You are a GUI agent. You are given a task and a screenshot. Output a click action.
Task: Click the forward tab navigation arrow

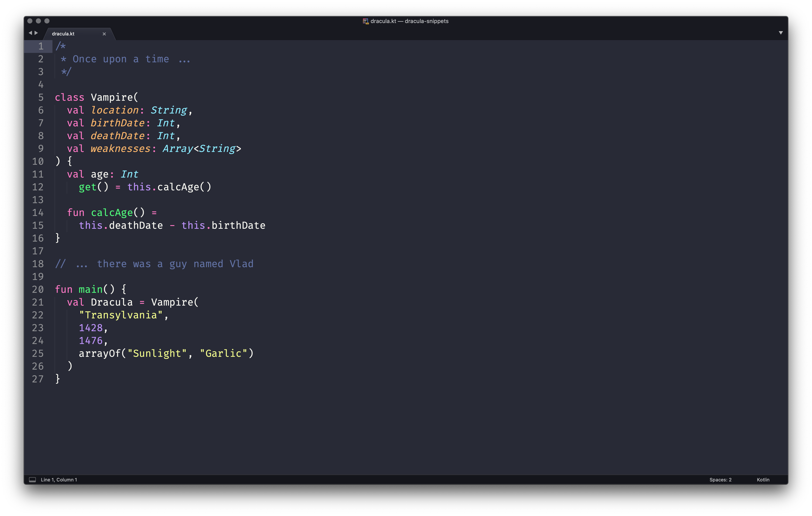(x=36, y=33)
